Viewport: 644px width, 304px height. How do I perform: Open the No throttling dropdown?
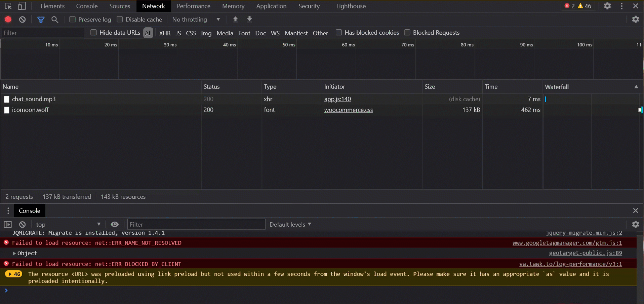196,19
